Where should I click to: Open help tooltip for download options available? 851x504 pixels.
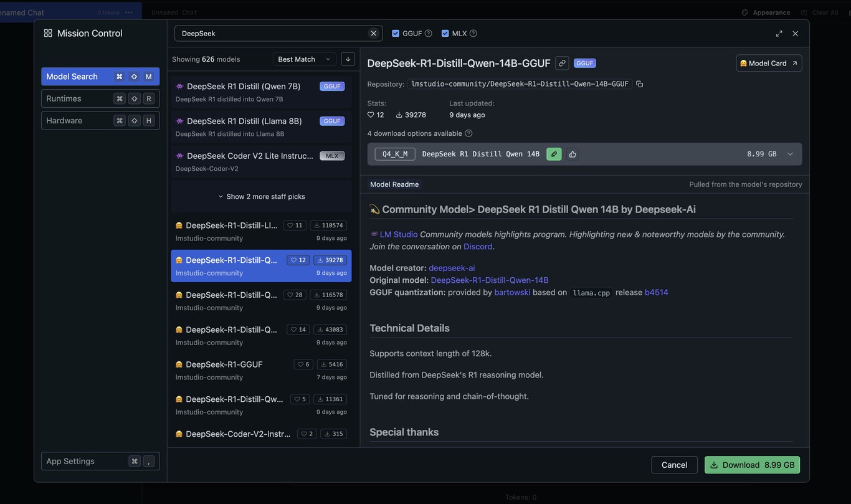468,133
